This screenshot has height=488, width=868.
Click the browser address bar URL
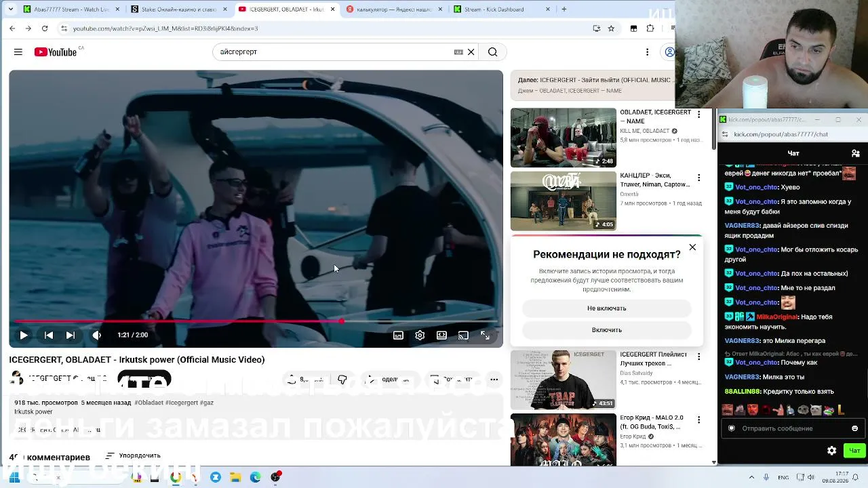coord(165,28)
